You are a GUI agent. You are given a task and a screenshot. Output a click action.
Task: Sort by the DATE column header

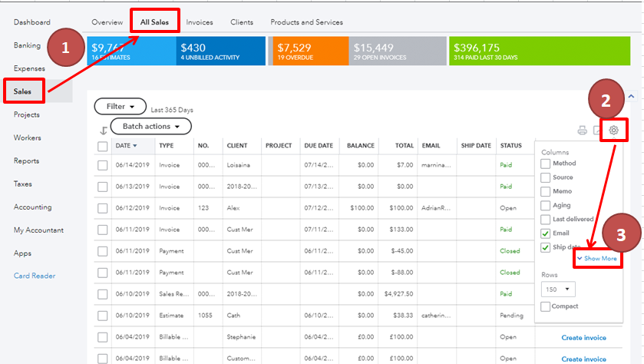tap(126, 145)
